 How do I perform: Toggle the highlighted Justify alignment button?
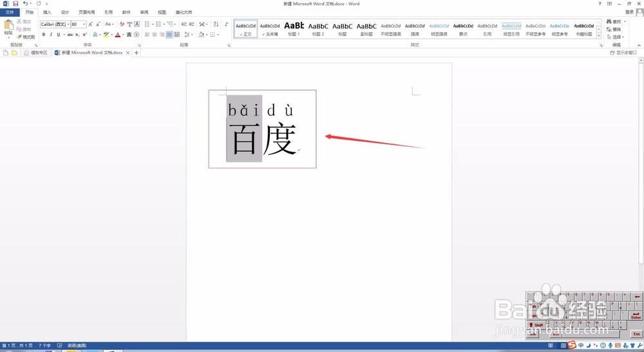click(169, 35)
